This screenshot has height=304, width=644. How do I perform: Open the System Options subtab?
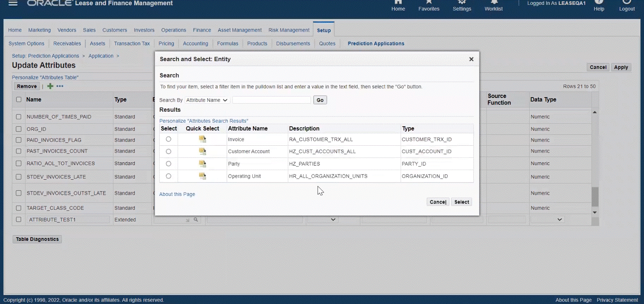point(27,43)
